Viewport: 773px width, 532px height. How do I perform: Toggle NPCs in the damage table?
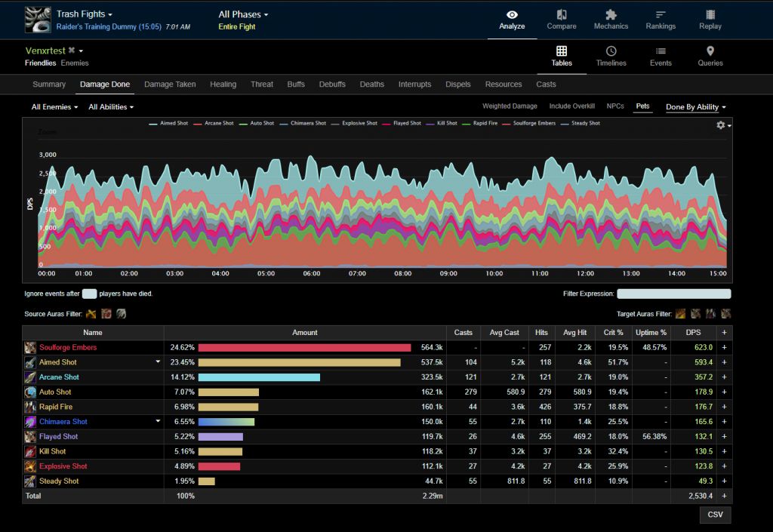coord(615,106)
